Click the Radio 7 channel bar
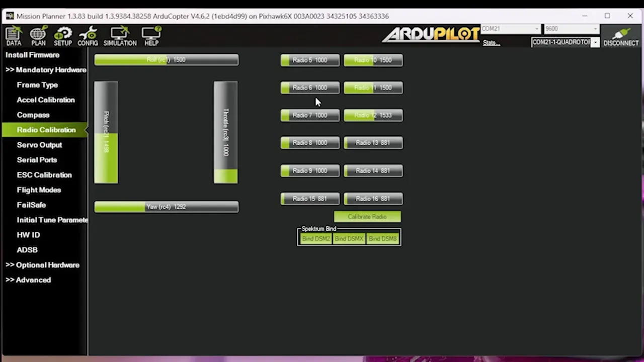 click(310, 116)
